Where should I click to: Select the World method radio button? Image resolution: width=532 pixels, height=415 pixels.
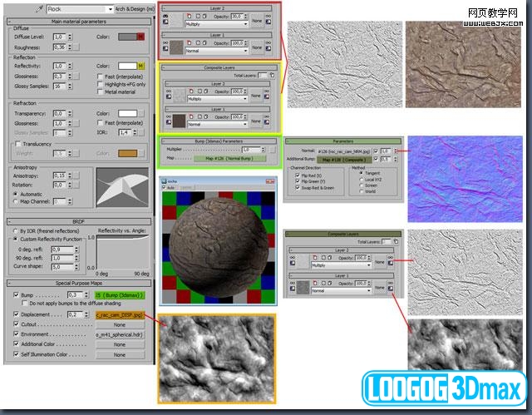click(x=362, y=191)
